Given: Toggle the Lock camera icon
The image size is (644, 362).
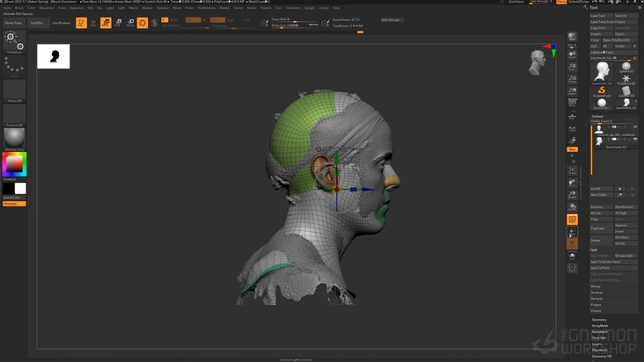Looking at the screenshot, I should point(572,141).
